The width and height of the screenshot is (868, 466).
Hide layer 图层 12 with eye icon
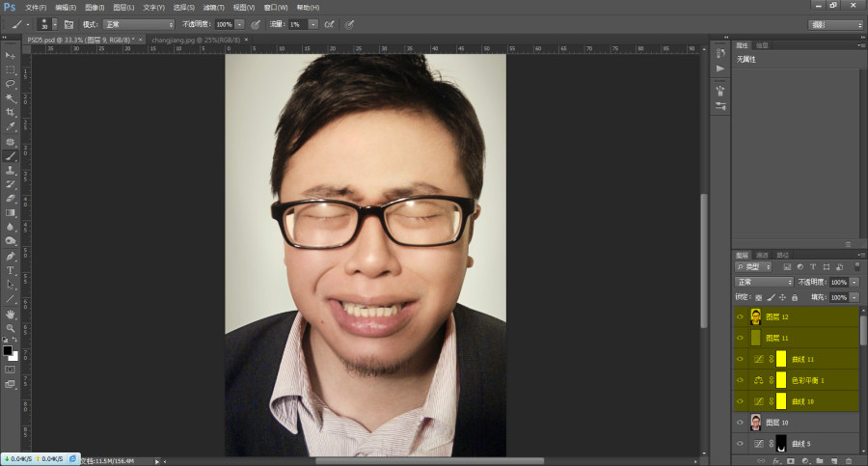(740, 317)
